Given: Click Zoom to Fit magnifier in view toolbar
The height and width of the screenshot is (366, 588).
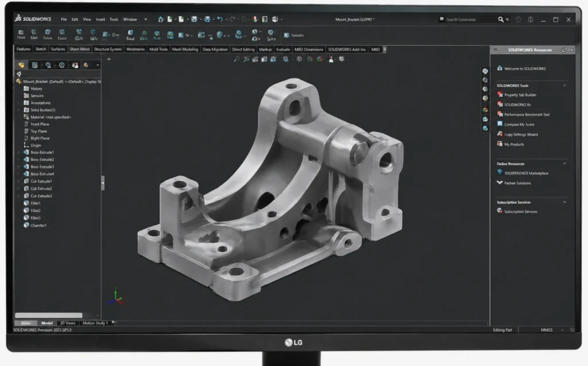Looking at the screenshot, I should [237, 59].
